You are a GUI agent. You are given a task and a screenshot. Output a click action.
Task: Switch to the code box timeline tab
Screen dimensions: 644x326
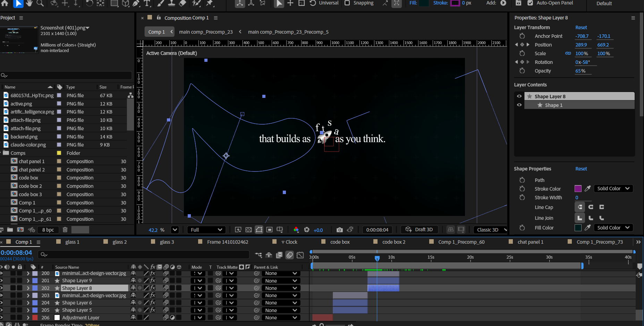pos(340,242)
